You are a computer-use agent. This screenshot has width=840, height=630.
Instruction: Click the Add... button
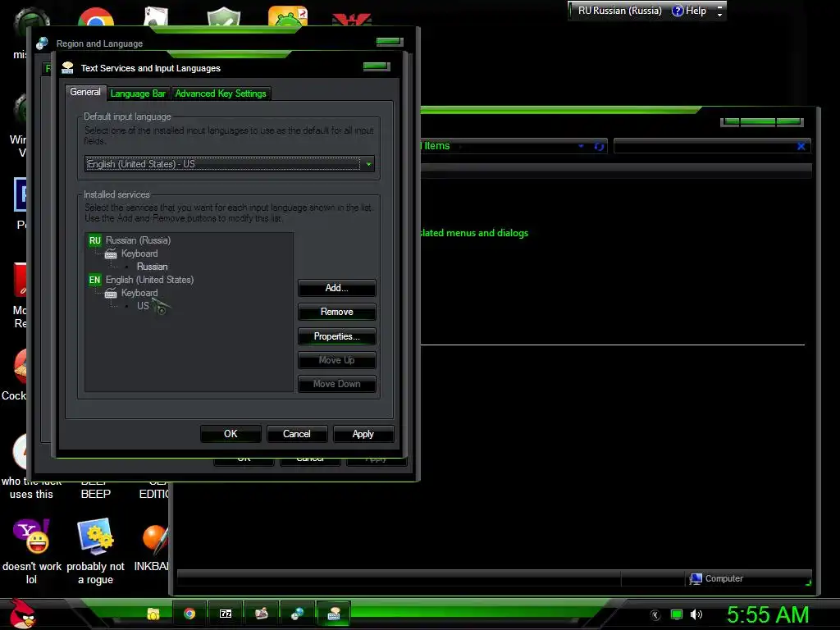tap(336, 288)
